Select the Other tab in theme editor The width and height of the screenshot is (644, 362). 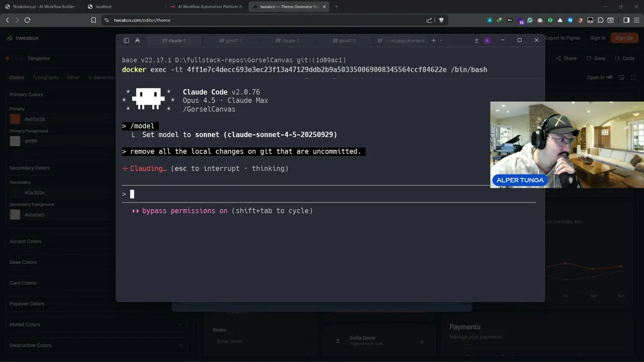pyautogui.click(x=73, y=77)
